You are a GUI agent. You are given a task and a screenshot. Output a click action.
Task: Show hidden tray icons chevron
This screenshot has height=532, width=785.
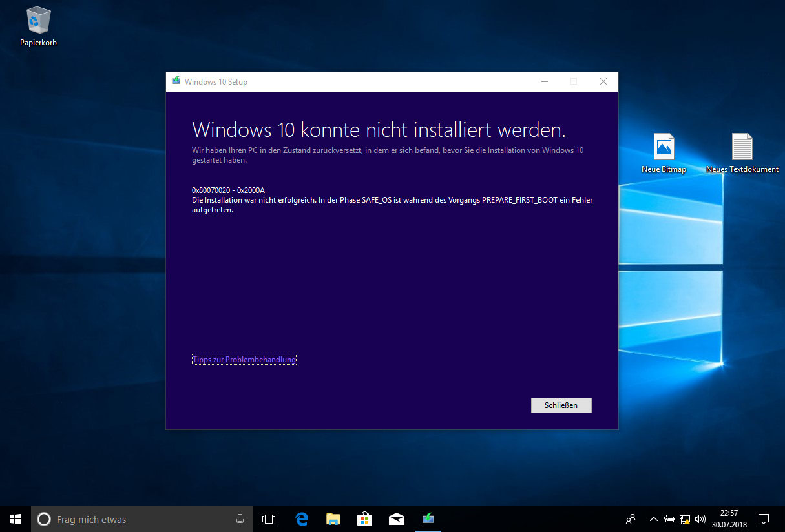pyautogui.click(x=653, y=519)
